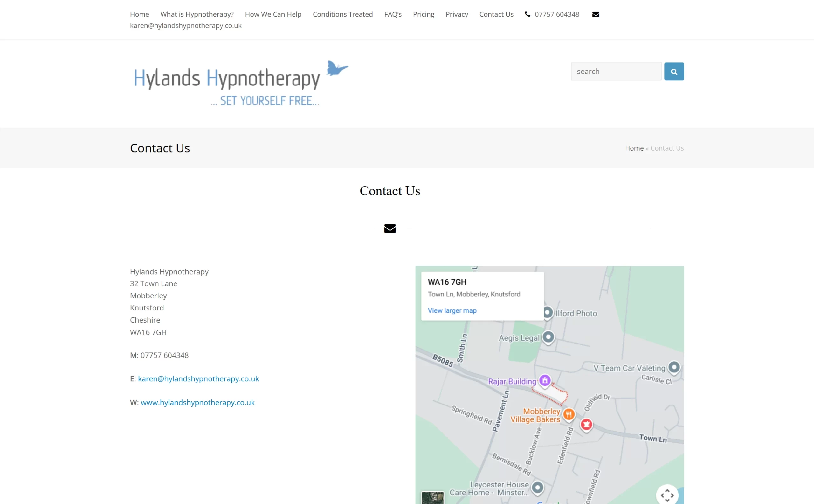Click the blue search magnifier button
Image resolution: width=814 pixels, height=504 pixels.
(673, 71)
